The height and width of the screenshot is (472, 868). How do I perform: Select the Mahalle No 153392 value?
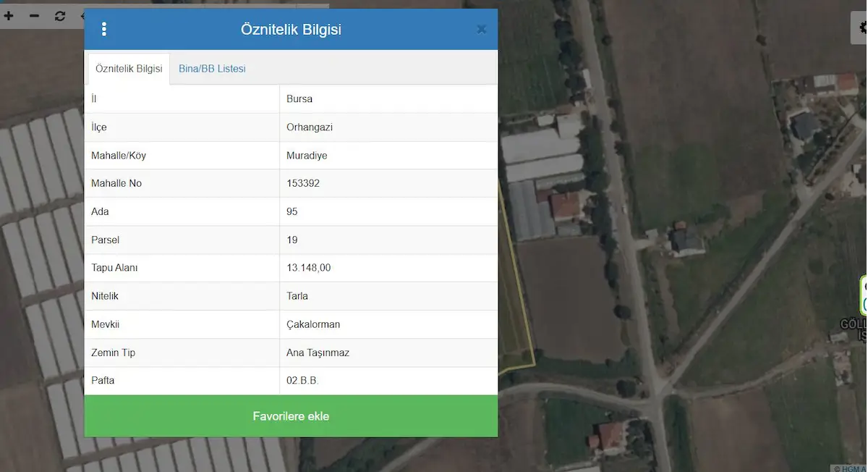[388, 183]
